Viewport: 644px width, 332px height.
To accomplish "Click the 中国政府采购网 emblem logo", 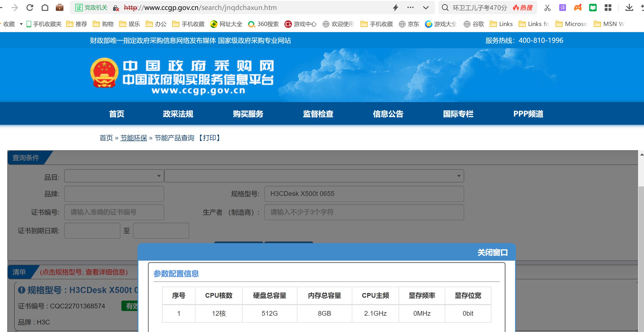I will pos(104,73).
